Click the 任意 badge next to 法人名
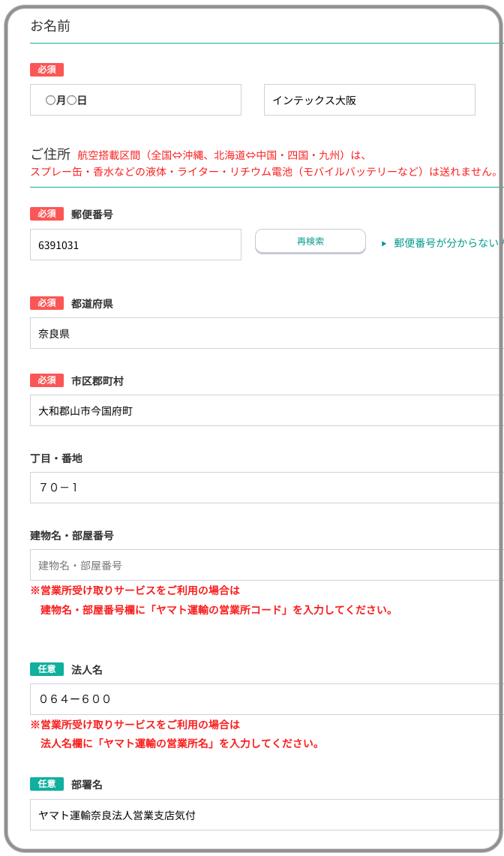504x856 pixels. pyautogui.click(x=46, y=668)
